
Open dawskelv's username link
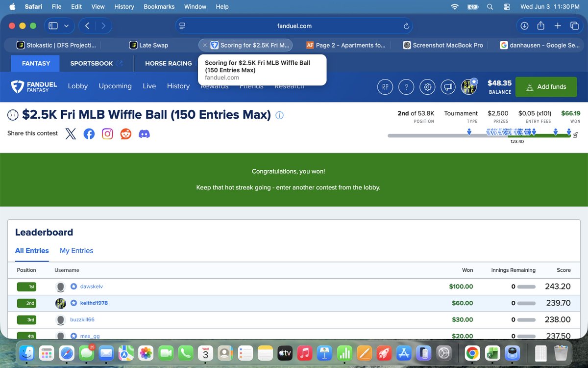[x=92, y=287]
